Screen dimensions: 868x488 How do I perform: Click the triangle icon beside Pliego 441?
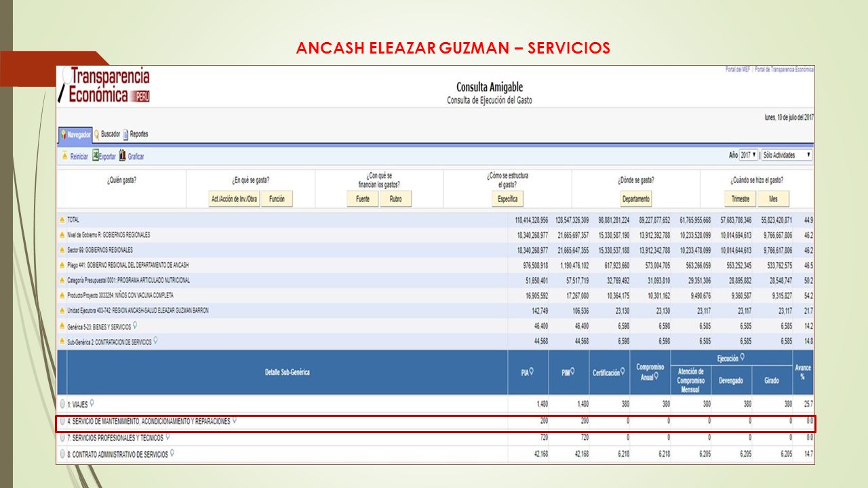click(62, 265)
